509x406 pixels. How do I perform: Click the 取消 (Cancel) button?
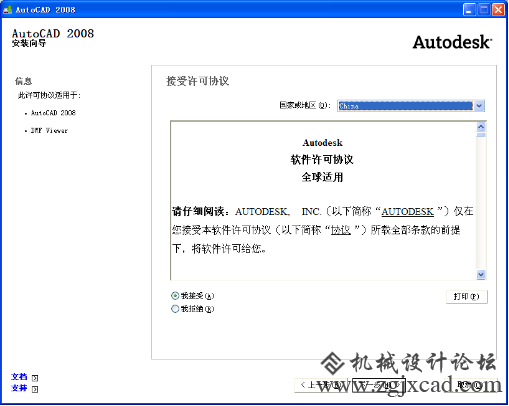pyautogui.click(x=470, y=385)
